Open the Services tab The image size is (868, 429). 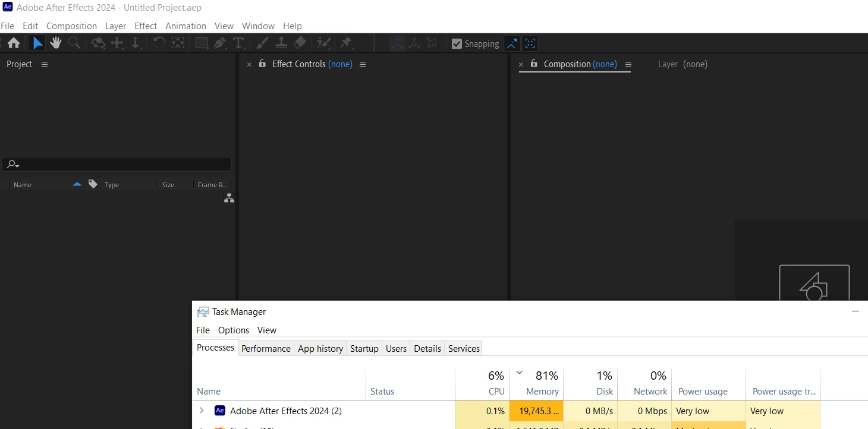pyautogui.click(x=464, y=349)
